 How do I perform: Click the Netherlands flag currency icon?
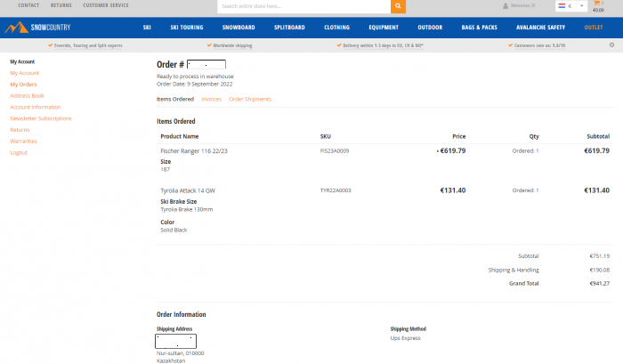click(562, 6)
